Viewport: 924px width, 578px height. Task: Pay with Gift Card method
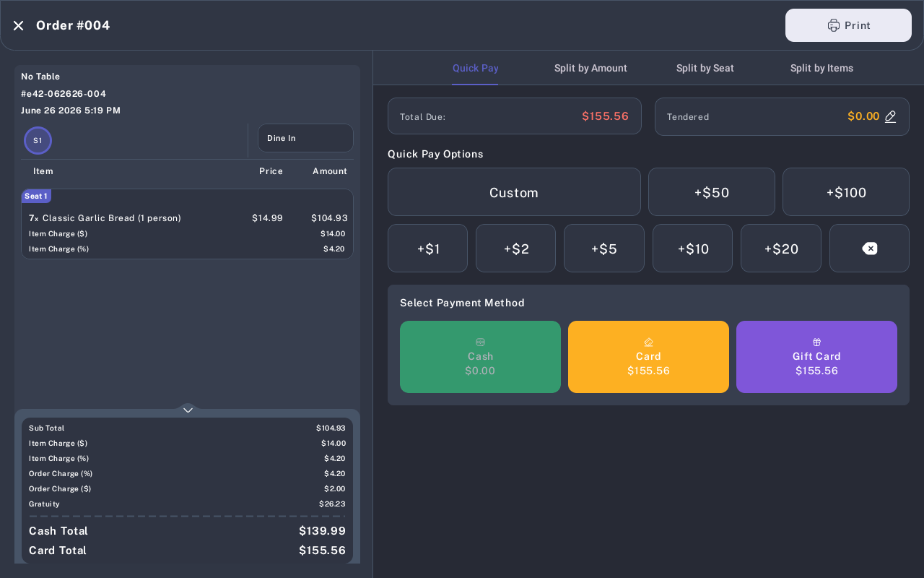(x=816, y=357)
